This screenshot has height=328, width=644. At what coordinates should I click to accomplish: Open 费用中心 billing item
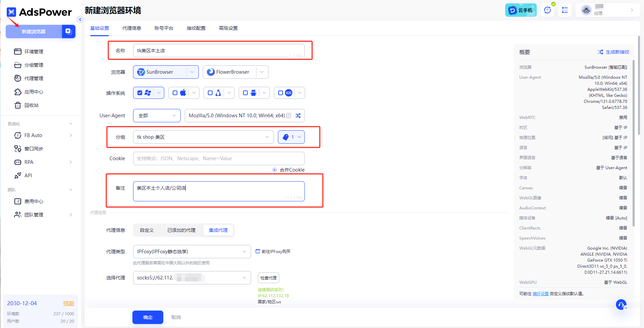tap(34, 201)
